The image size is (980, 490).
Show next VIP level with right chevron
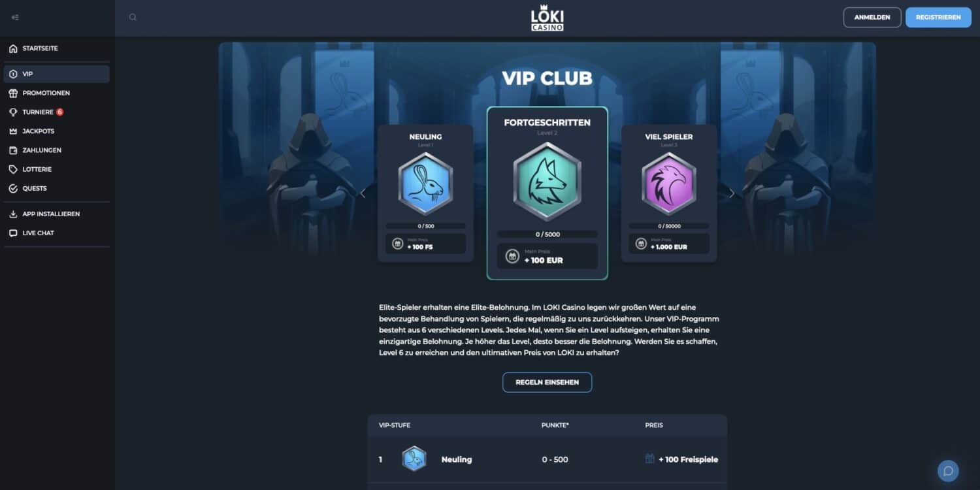[x=732, y=193]
